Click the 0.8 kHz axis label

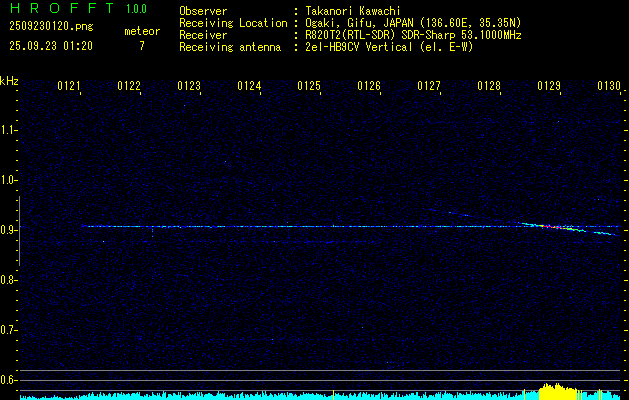pyautogui.click(x=8, y=280)
